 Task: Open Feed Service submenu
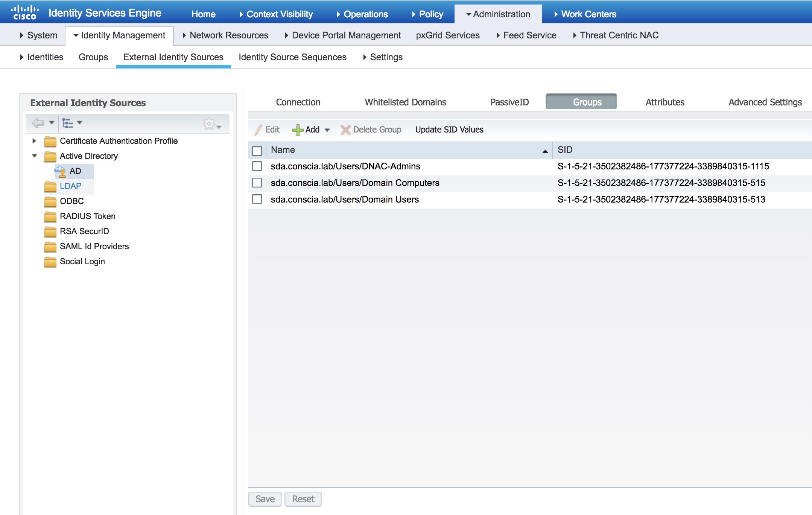point(526,35)
